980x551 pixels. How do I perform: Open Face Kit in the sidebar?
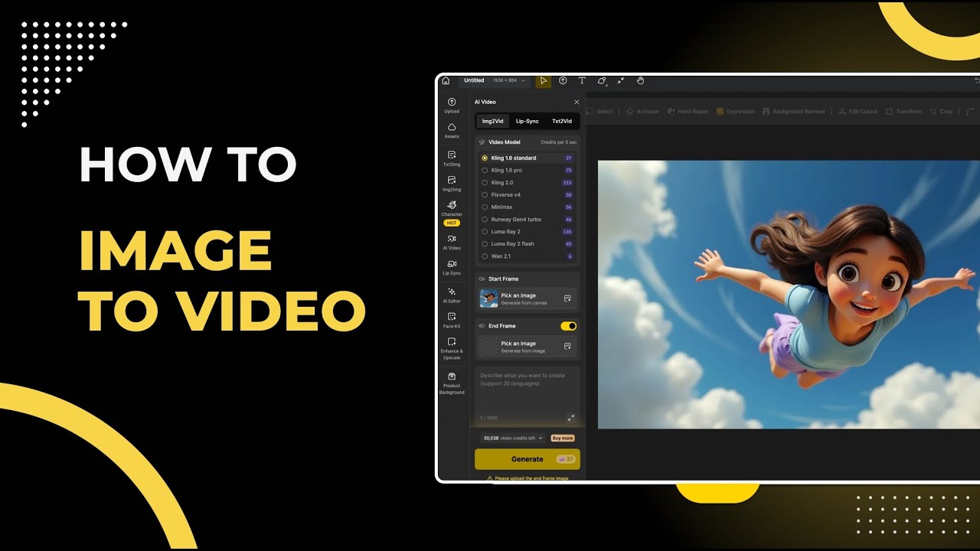(452, 320)
